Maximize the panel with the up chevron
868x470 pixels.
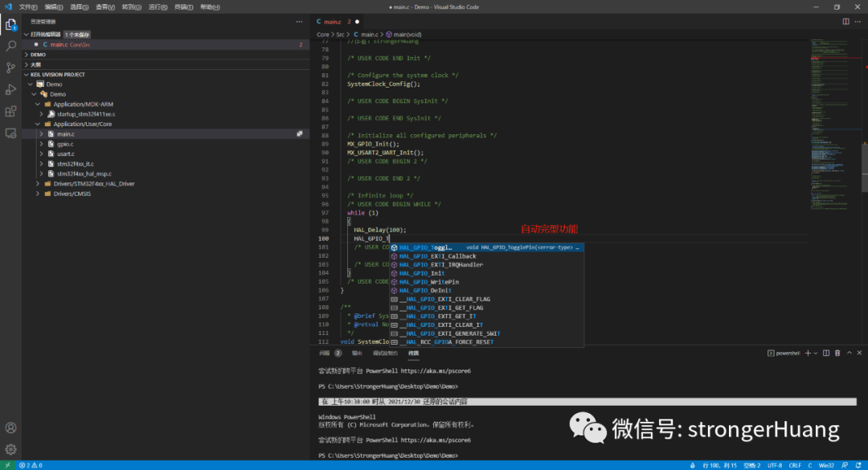point(850,353)
